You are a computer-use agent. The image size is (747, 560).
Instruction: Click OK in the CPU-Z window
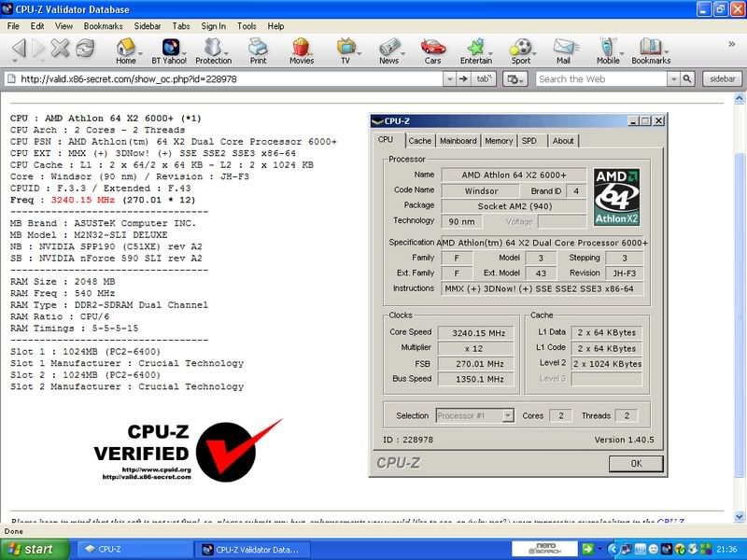(636, 463)
